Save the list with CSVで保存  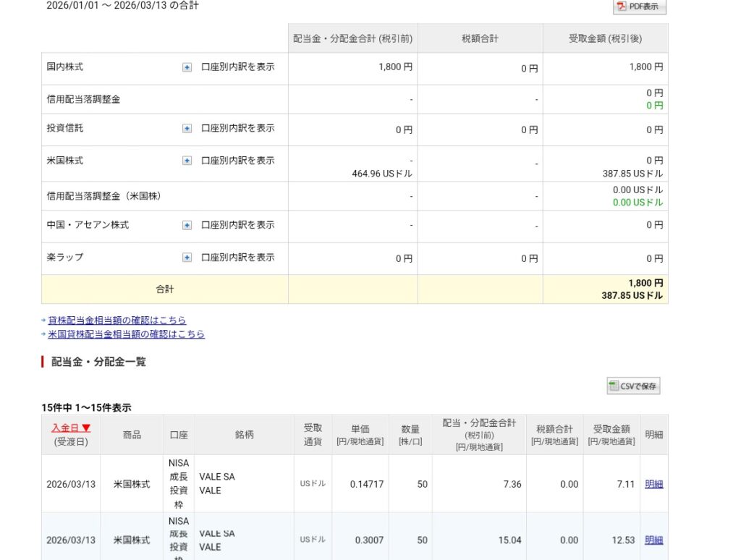pos(633,386)
